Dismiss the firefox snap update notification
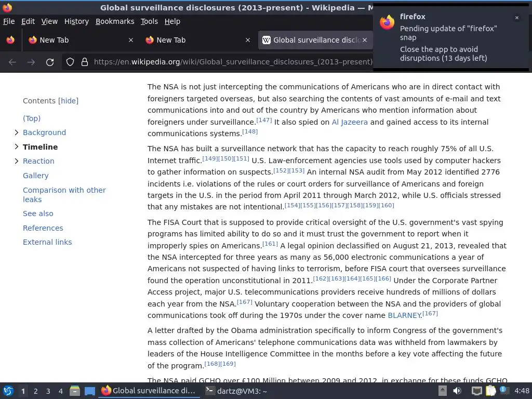Viewport: 532px width, 399px height. (x=517, y=18)
